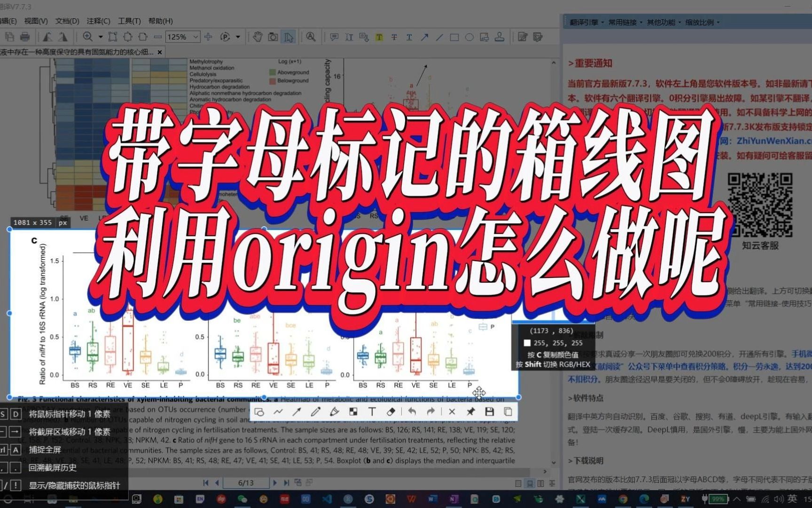Add a sticky note comment
The image size is (812, 508).
334,37
